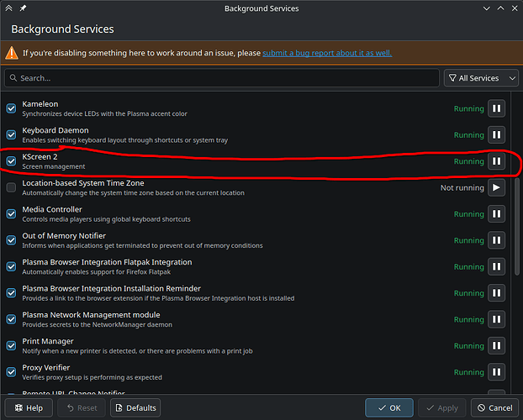Open the submit a bug report link
This screenshot has height=420, width=523.
[x=326, y=53]
